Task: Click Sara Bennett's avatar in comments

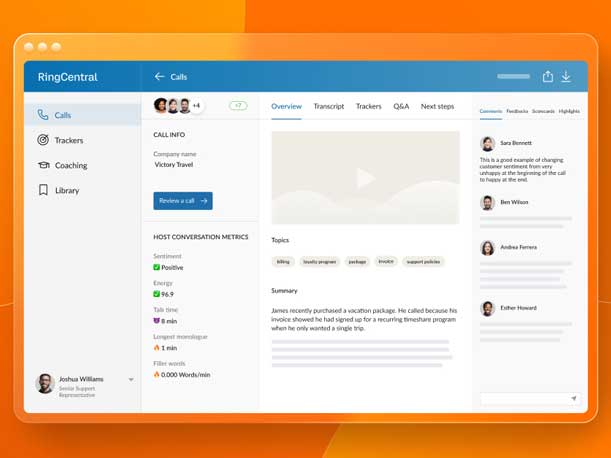Action: tap(487, 144)
